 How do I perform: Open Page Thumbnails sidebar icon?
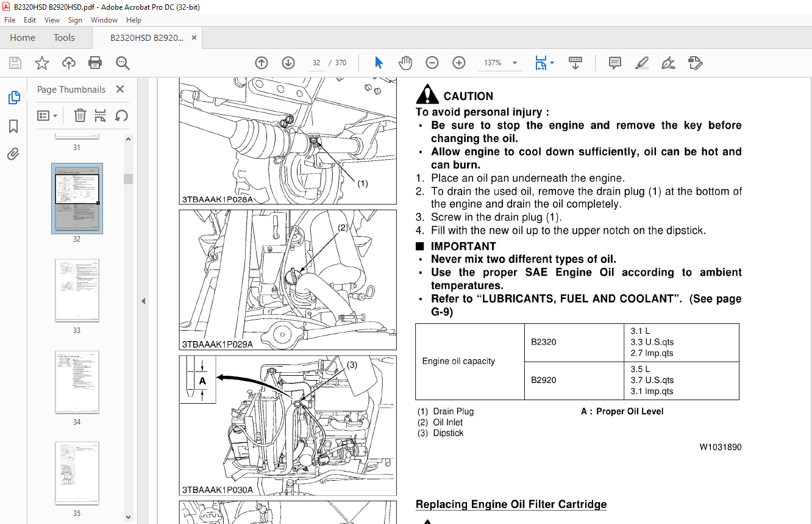click(13, 98)
